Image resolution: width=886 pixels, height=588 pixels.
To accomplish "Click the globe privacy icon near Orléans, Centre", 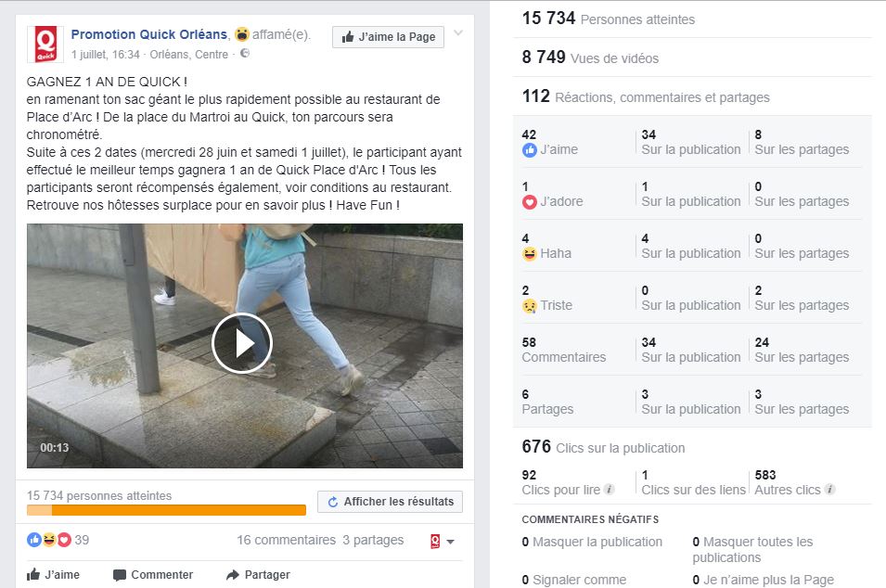I will 245,53.
